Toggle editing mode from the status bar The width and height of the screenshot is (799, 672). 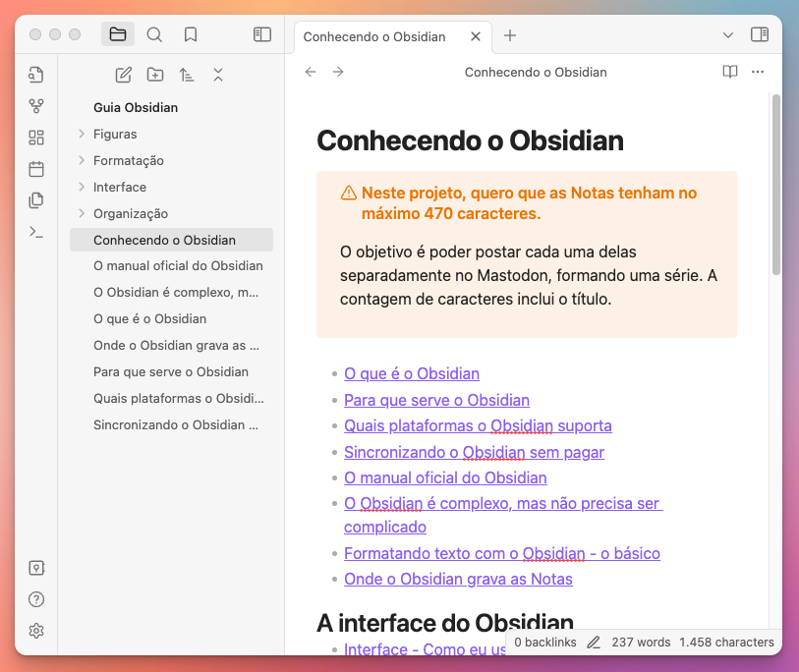tap(594, 642)
